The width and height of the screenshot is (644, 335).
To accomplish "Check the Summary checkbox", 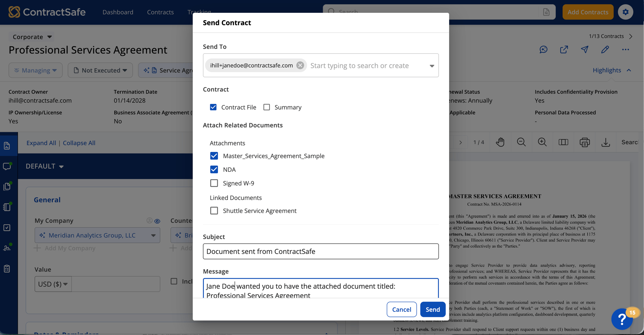I will [267, 107].
